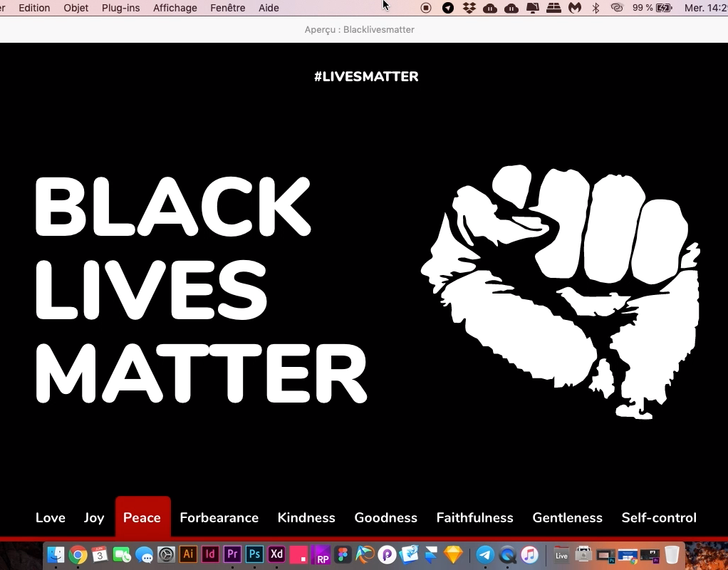Select the Joy tab
This screenshot has width=728, height=570.
click(x=94, y=518)
